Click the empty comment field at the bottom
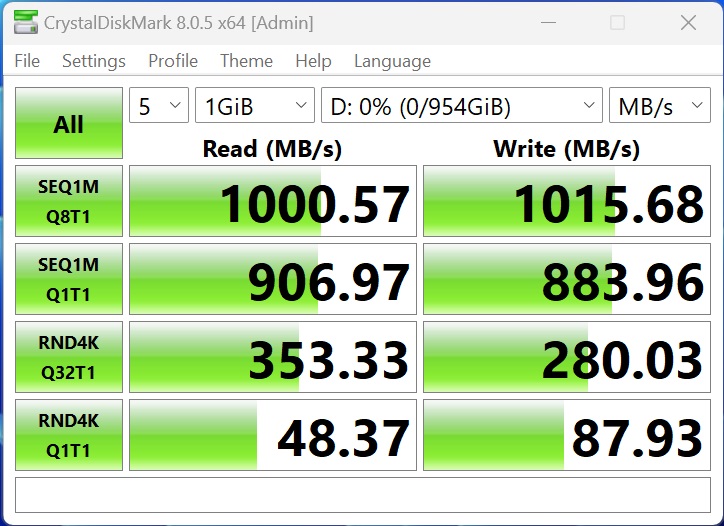 tap(362, 495)
